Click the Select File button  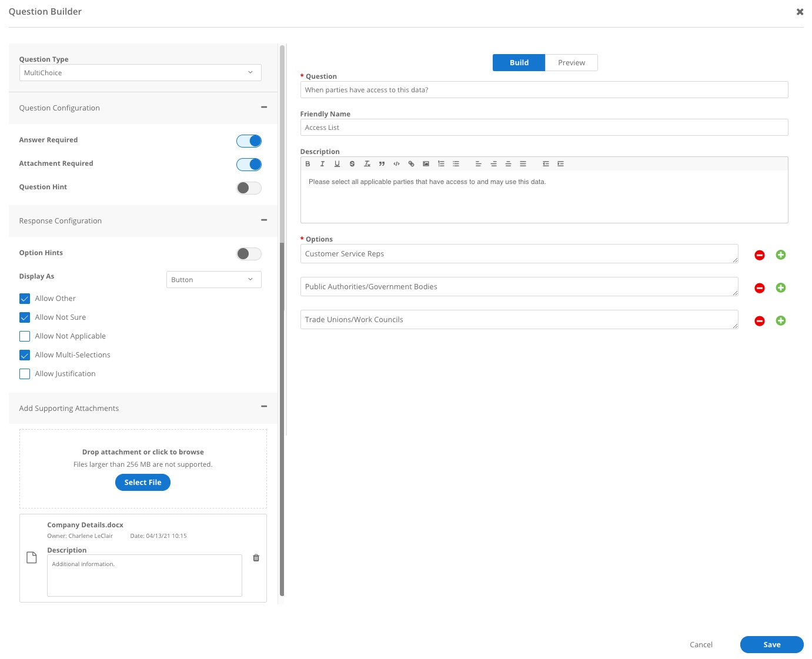point(142,482)
